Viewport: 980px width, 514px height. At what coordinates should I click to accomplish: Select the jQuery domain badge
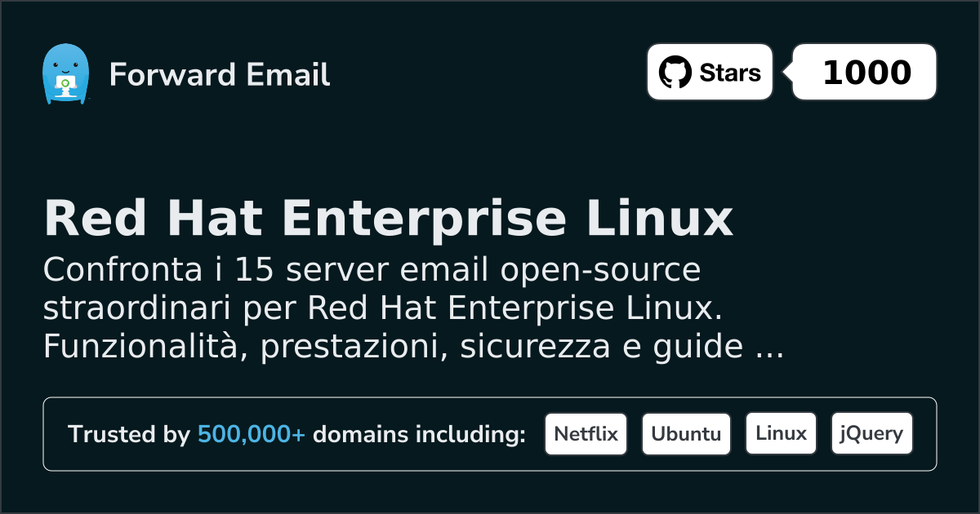click(871, 434)
